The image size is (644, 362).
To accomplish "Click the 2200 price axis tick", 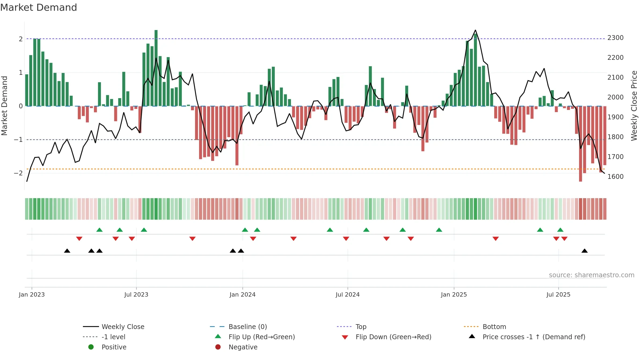I will [616, 58].
